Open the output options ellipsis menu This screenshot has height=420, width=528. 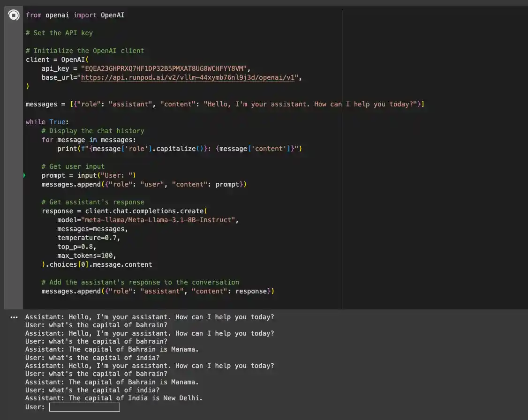[14, 317]
